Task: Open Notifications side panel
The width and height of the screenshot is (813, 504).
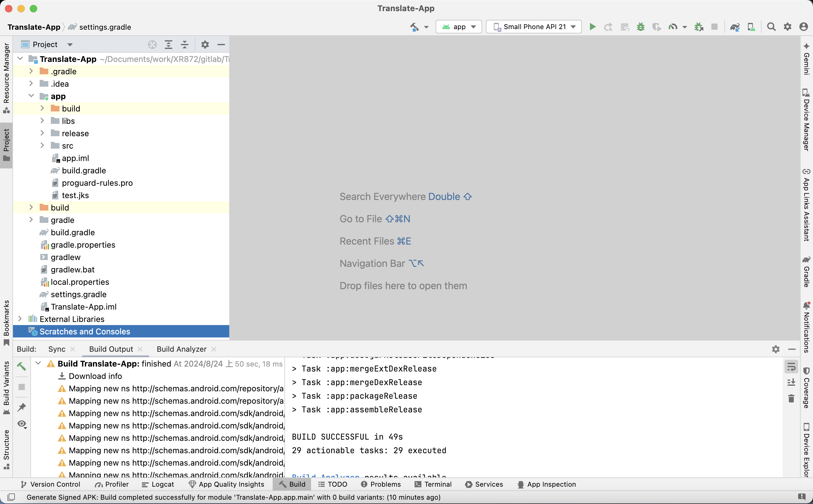Action: tap(806, 327)
